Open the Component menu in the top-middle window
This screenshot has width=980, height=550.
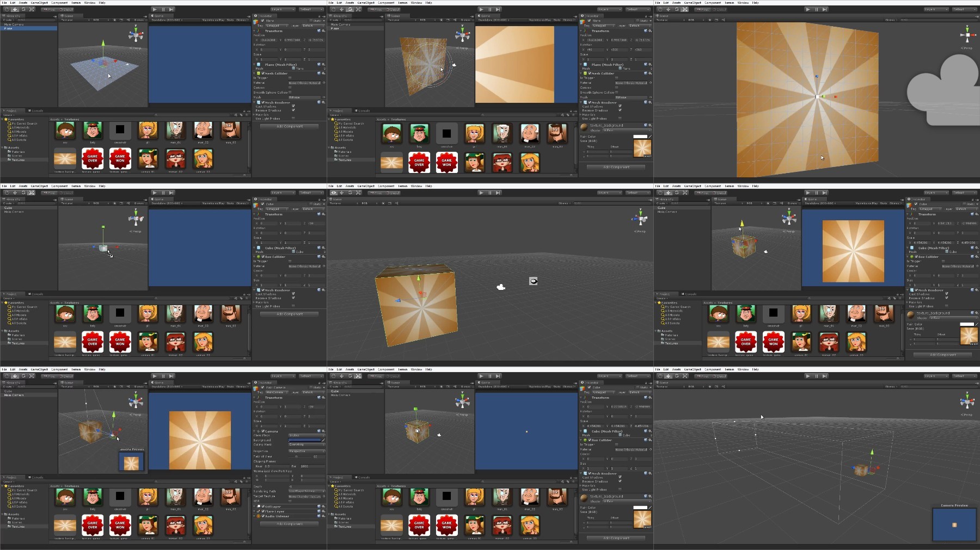(x=386, y=3)
